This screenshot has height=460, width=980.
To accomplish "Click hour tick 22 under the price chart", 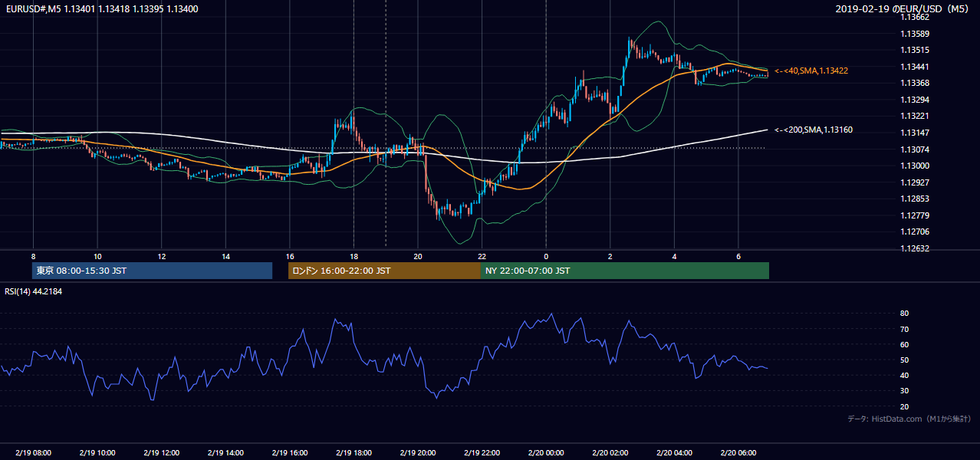I will click(482, 256).
